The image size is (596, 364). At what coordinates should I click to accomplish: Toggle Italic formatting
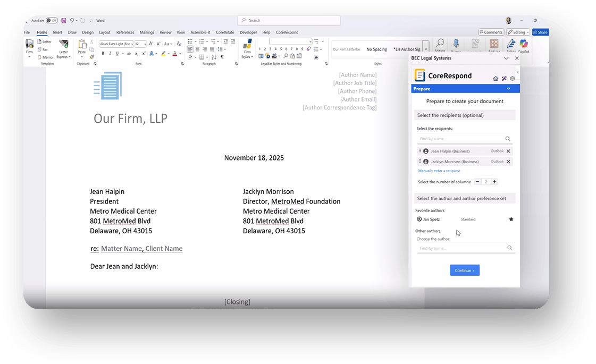coord(110,54)
